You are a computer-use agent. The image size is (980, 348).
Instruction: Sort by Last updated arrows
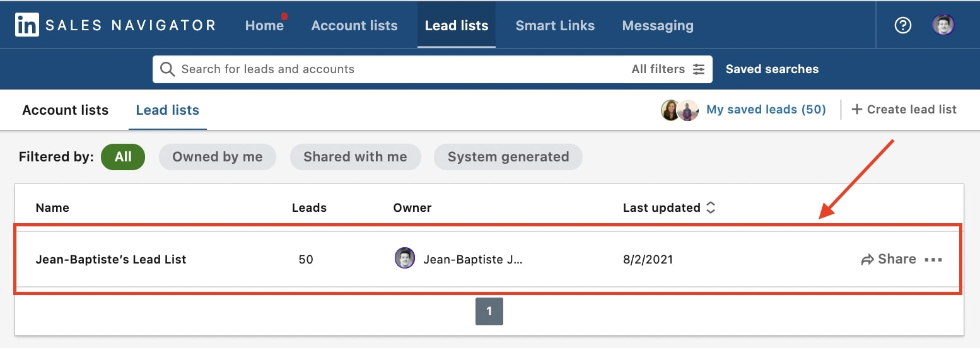(711, 207)
